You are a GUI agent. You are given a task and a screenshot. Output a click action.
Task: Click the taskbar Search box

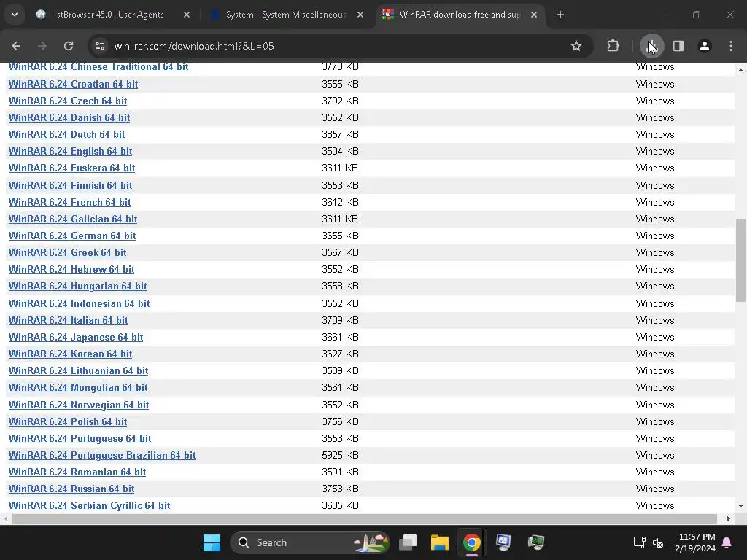click(x=309, y=542)
